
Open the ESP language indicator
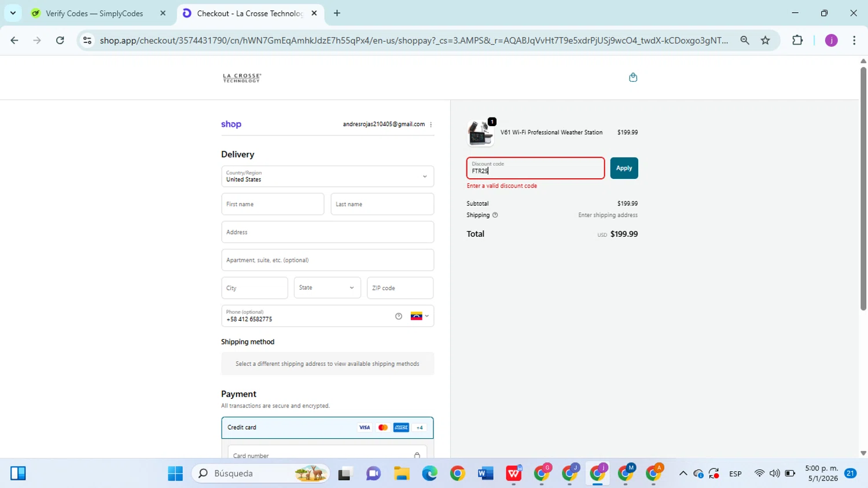tap(735, 474)
